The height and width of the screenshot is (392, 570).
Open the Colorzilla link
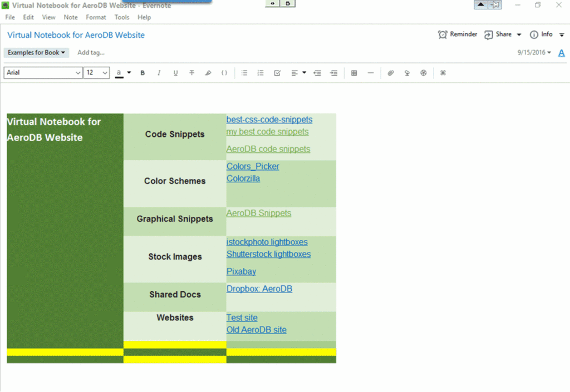(243, 178)
